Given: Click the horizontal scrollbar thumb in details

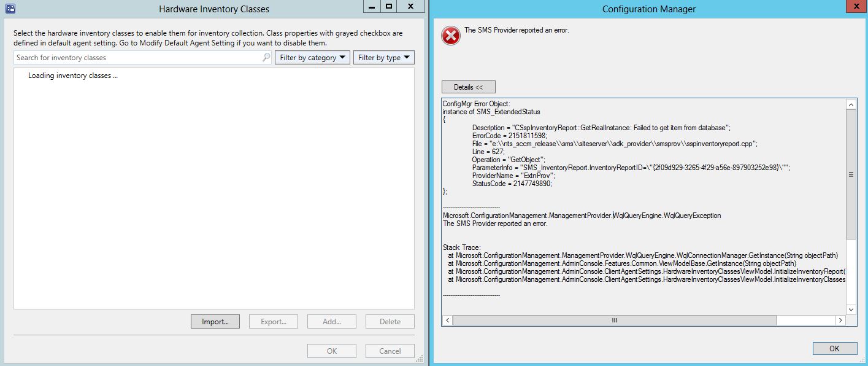Looking at the screenshot, I should pos(615,321).
